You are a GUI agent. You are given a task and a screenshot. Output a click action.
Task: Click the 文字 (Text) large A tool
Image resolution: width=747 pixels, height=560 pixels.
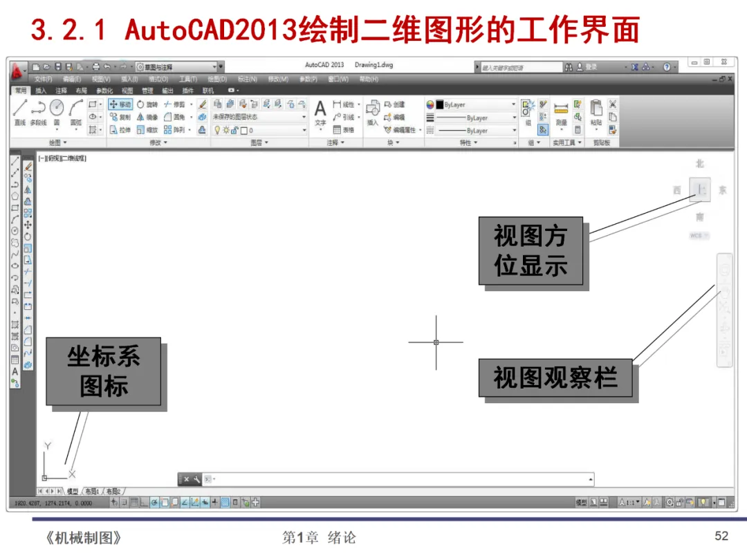coord(320,113)
